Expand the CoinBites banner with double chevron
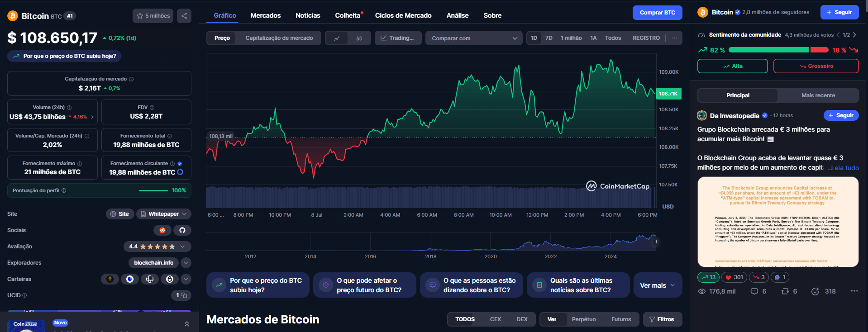The image size is (868, 332). [187, 324]
